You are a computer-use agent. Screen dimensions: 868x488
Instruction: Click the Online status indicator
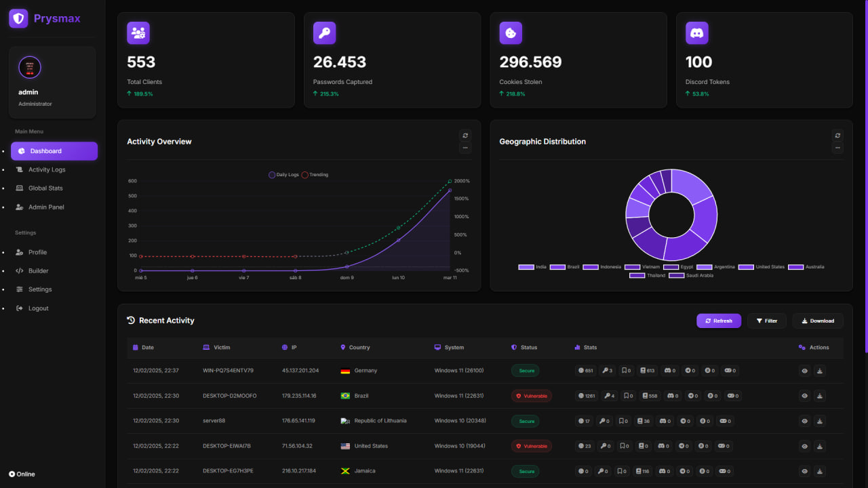pos(22,474)
